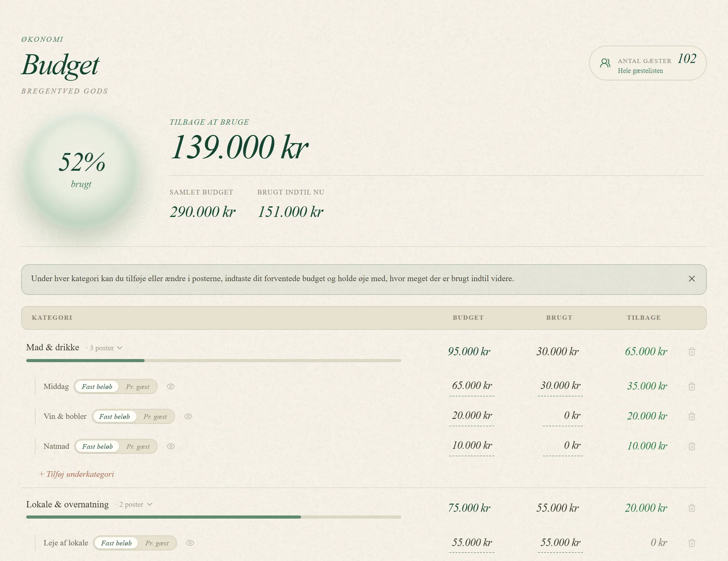The height and width of the screenshot is (561, 728).
Task: Click the Lokale & overnatning progress bar
Action: click(214, 517)
